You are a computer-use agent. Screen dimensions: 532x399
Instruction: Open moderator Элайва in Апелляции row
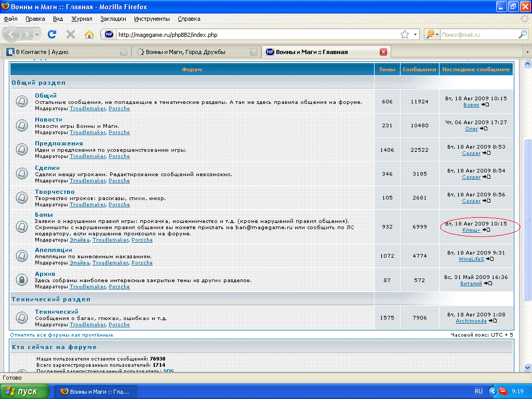click(x=79, y=262)
